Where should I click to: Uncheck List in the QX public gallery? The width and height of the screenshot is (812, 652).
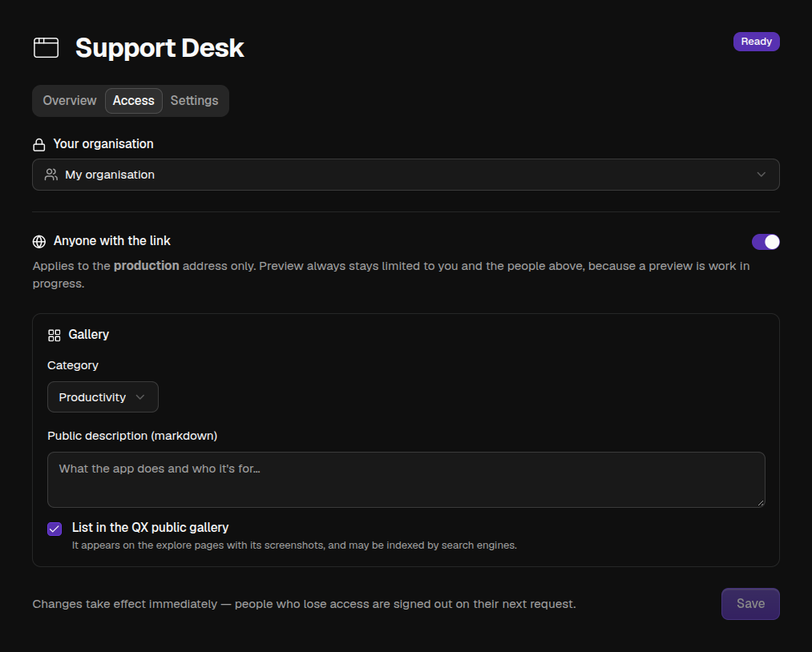point(55,529)
